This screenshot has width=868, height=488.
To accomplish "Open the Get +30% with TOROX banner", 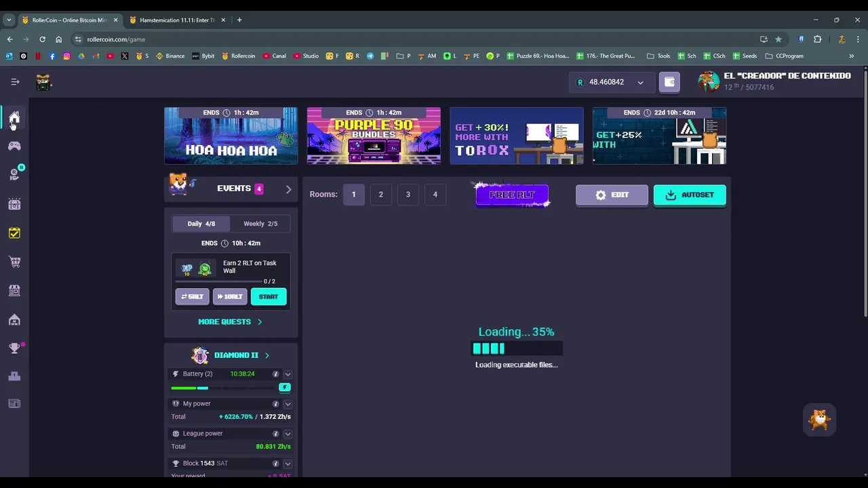I will click(x=517, y=136).
